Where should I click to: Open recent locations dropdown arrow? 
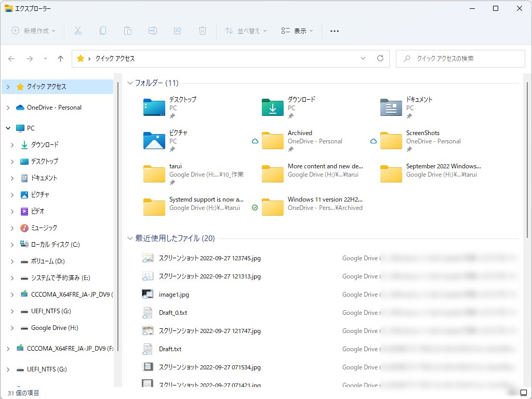point(45,59)
